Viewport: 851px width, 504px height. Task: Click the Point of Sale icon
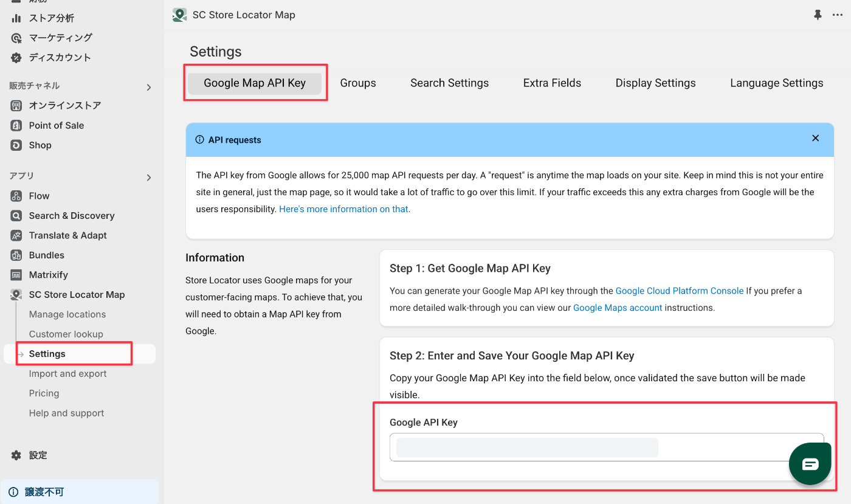(x=16, y=125)
